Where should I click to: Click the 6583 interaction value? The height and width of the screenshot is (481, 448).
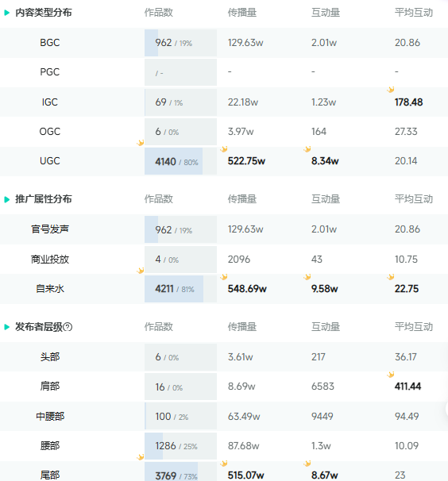point(322,387)
